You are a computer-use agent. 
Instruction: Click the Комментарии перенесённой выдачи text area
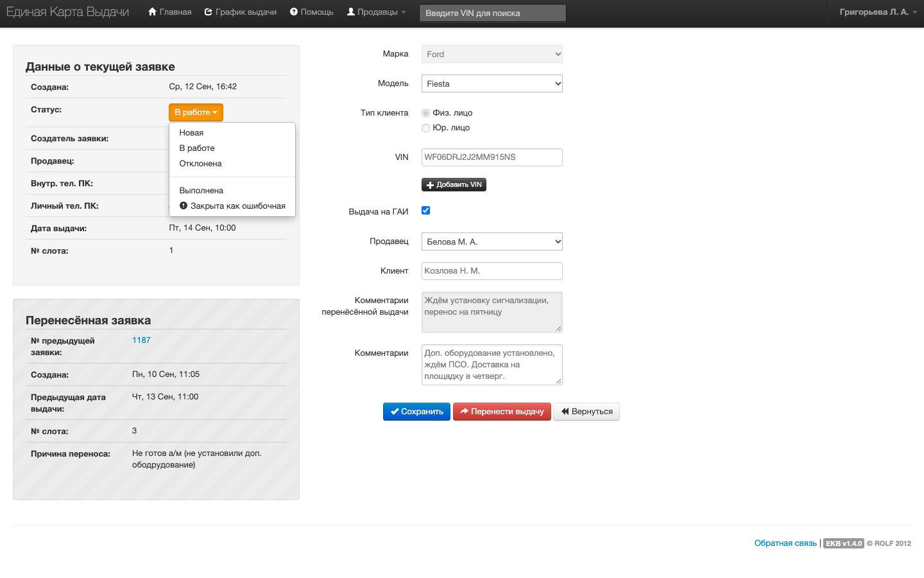tap(492, 312)
